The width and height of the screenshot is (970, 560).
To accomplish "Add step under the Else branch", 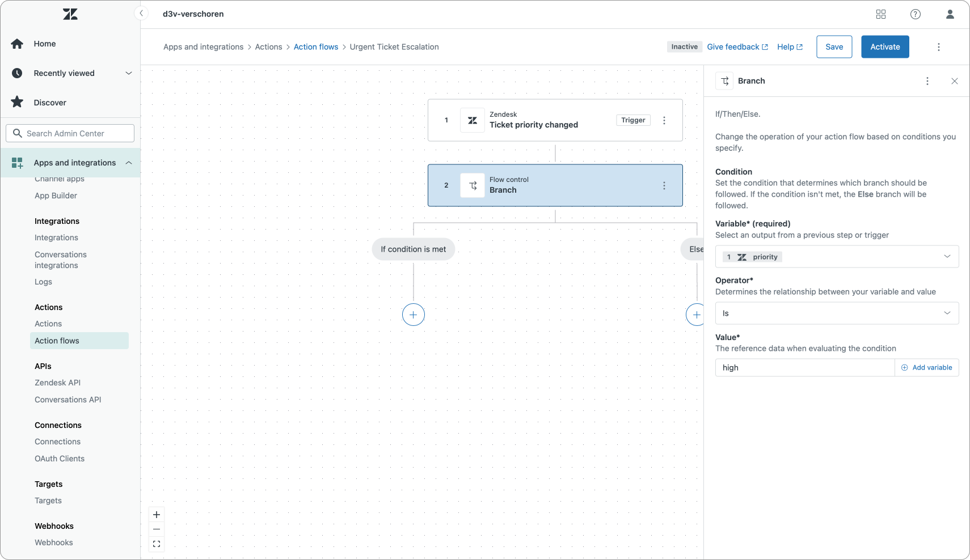I will [x=695, y=315].
